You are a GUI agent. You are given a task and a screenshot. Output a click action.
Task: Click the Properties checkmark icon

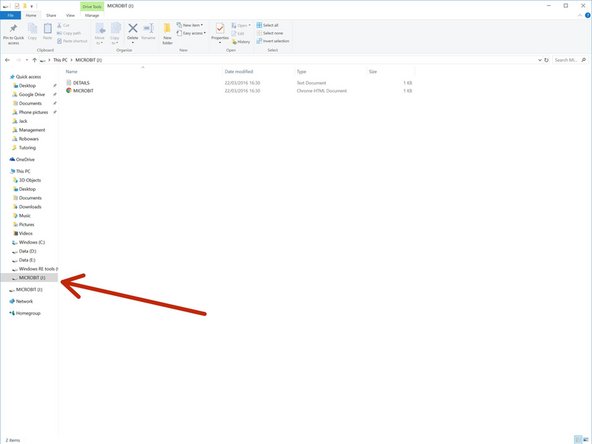tap(220, 28)
